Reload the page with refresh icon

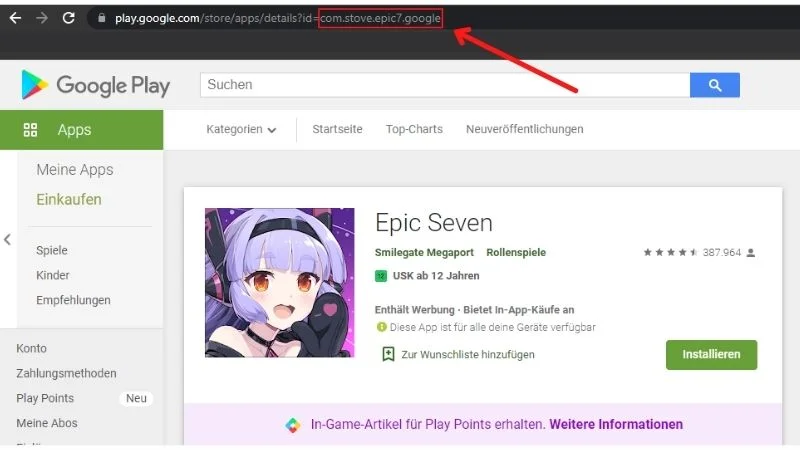tap(68, 18)
